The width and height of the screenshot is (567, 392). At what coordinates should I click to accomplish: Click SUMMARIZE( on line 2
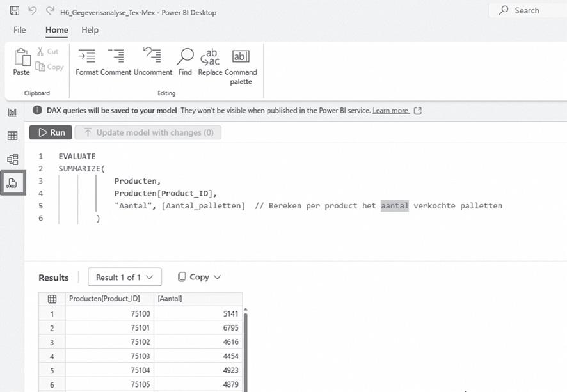pyautogui.click(x=82, y=169)
